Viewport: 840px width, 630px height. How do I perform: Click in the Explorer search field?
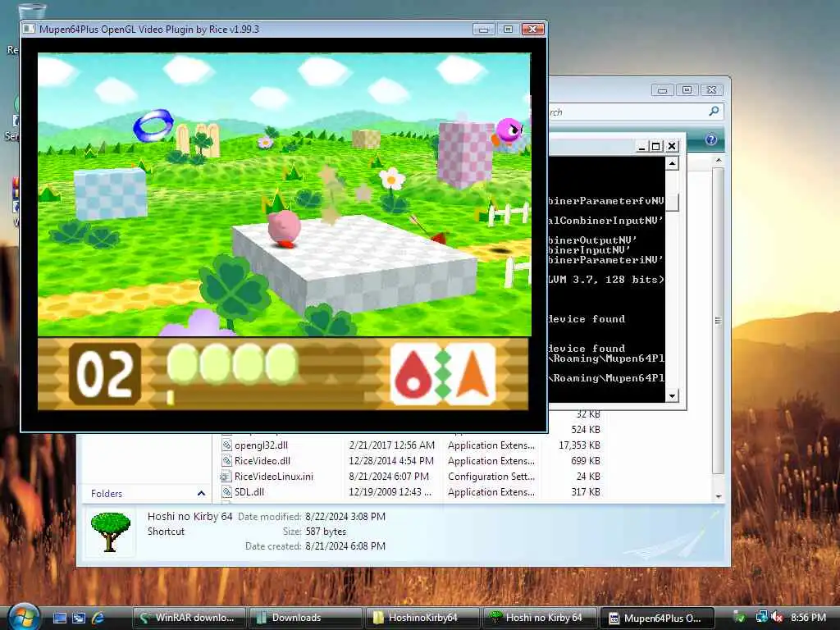point(635,112)
